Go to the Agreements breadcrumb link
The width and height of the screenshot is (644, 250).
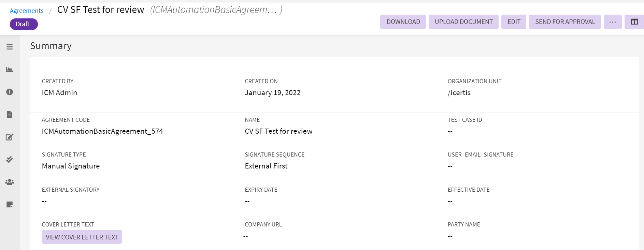(x=27, y=11)
